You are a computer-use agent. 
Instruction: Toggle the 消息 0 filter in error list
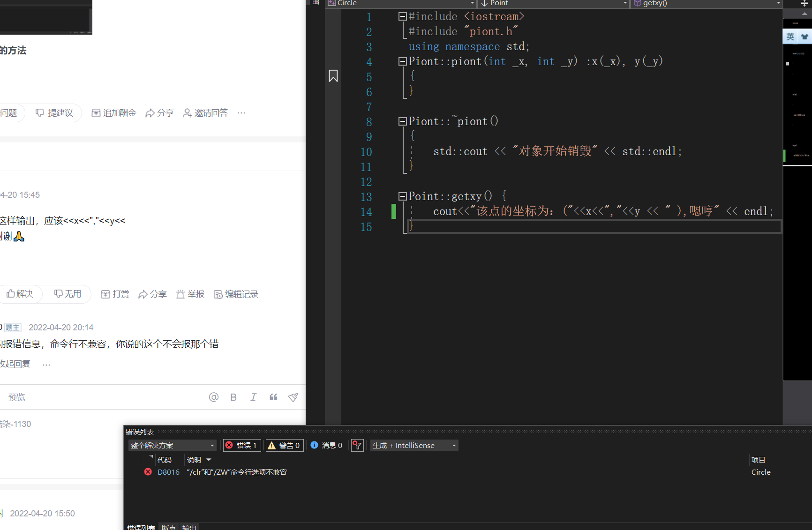click(326, 445)
